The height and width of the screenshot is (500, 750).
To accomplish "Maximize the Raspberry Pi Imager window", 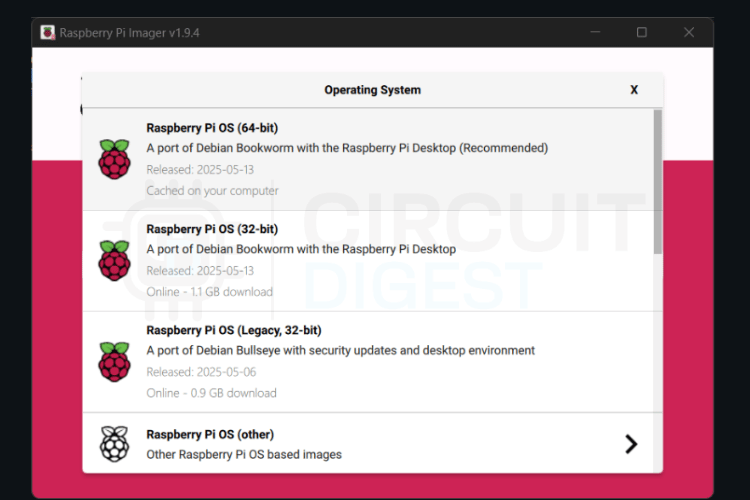I will pos(642,32).
